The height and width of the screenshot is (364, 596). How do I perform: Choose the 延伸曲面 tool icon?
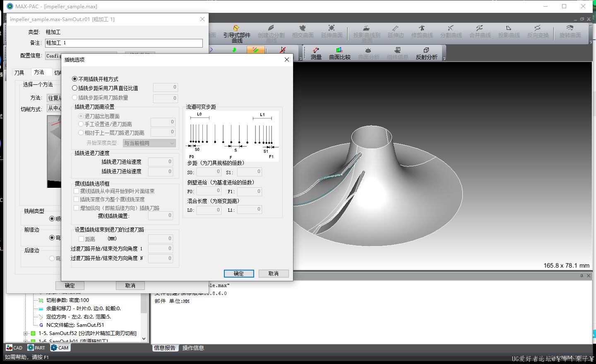coord(332,31)
